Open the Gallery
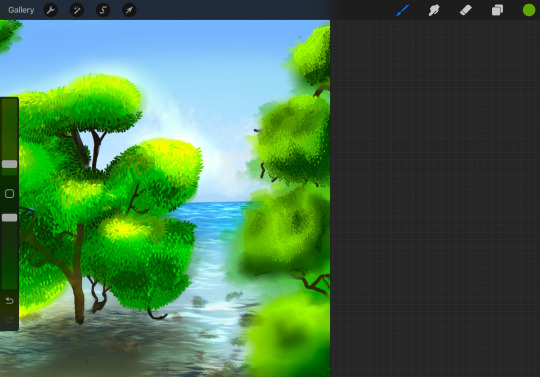 tap(21, 10)
